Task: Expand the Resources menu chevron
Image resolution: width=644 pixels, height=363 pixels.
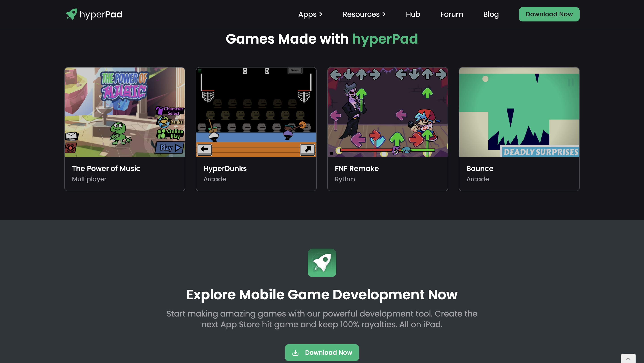Action: [384, 14]
